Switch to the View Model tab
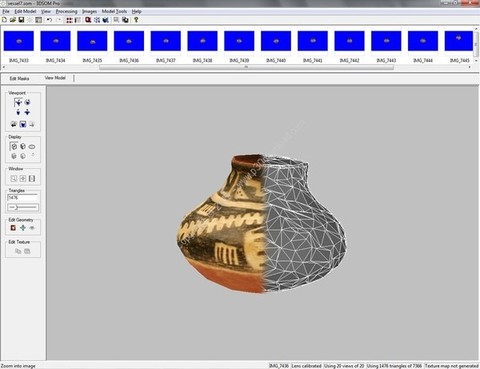The height and width of the screenshot is (369, 480). coord(55,78)
